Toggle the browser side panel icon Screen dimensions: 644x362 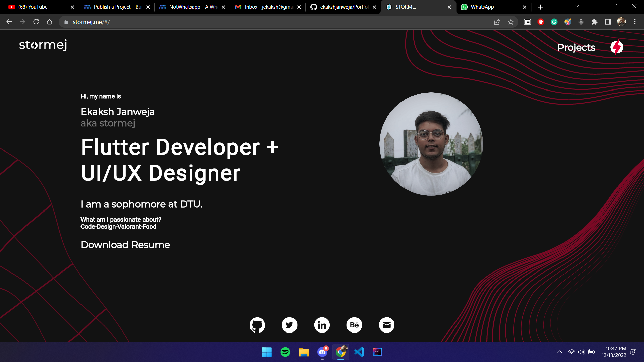click(608, 22)
